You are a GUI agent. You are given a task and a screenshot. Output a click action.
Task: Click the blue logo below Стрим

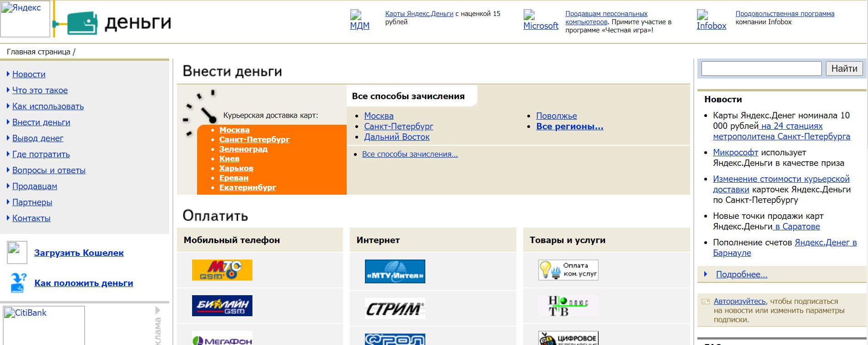coord(395,339)
